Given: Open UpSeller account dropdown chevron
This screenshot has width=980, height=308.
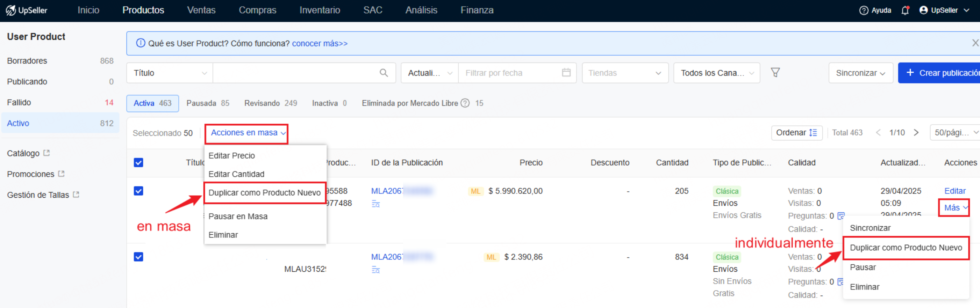Looking at the screenshot, I should coord(966,10).
